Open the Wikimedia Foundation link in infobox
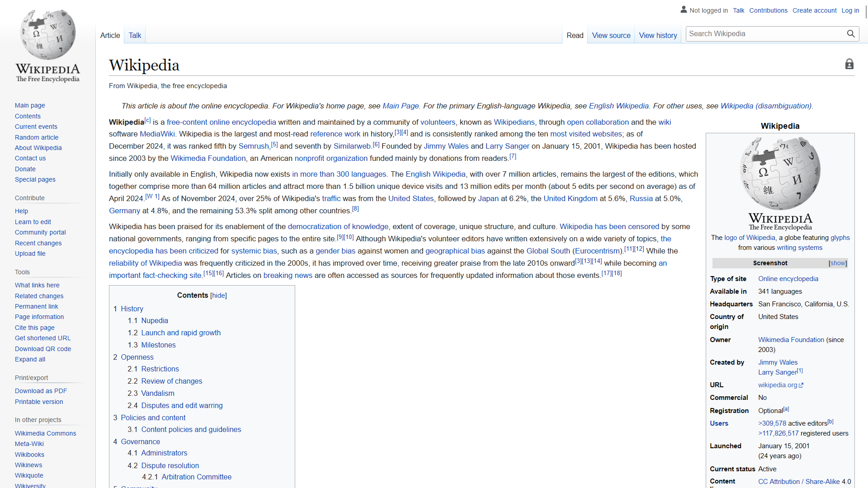Viewport: 868px width, 488px height. [791, 340]
